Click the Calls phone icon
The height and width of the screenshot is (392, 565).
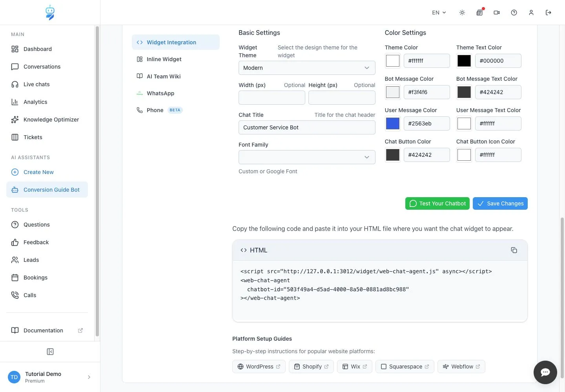click(x=15, y=295)
